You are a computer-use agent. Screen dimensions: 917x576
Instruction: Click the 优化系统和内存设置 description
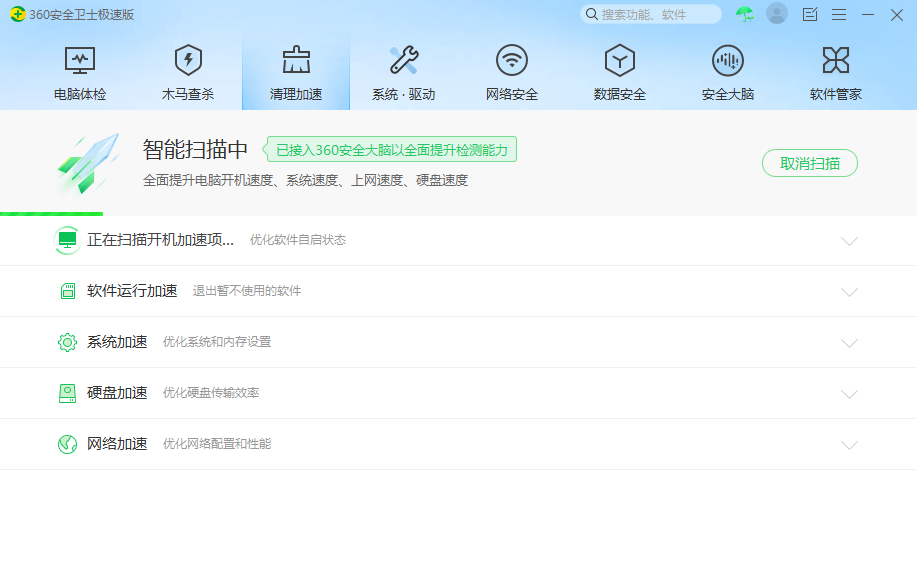(x=217, y=342)
